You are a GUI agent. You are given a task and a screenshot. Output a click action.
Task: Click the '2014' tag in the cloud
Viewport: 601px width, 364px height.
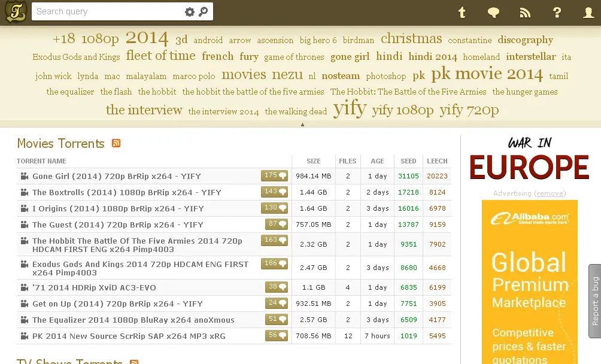[x=147, y=38]
